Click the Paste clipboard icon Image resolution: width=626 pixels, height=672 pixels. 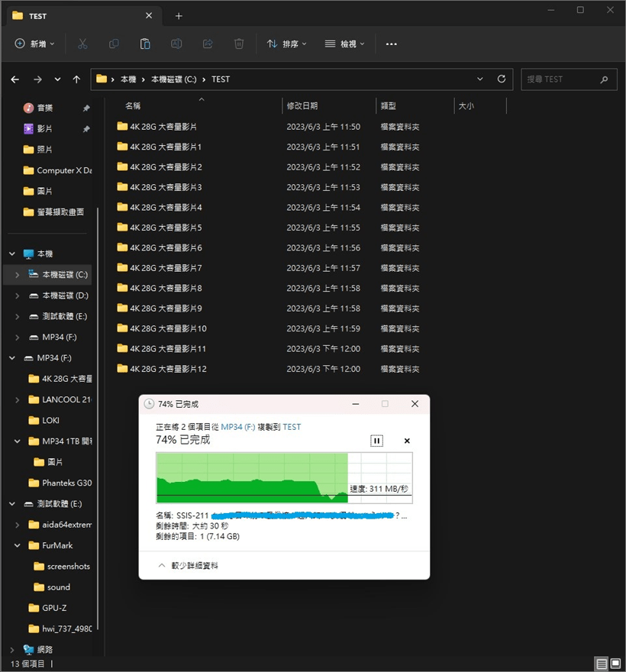[145, 44]
